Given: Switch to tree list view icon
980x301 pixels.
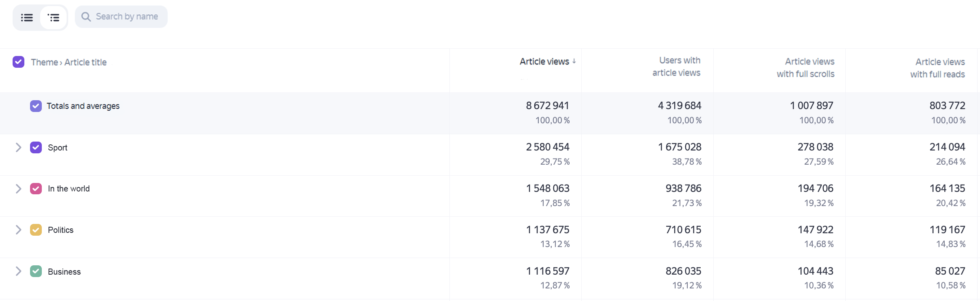Looking at the screenshot, I should click(x=54, y=17).
